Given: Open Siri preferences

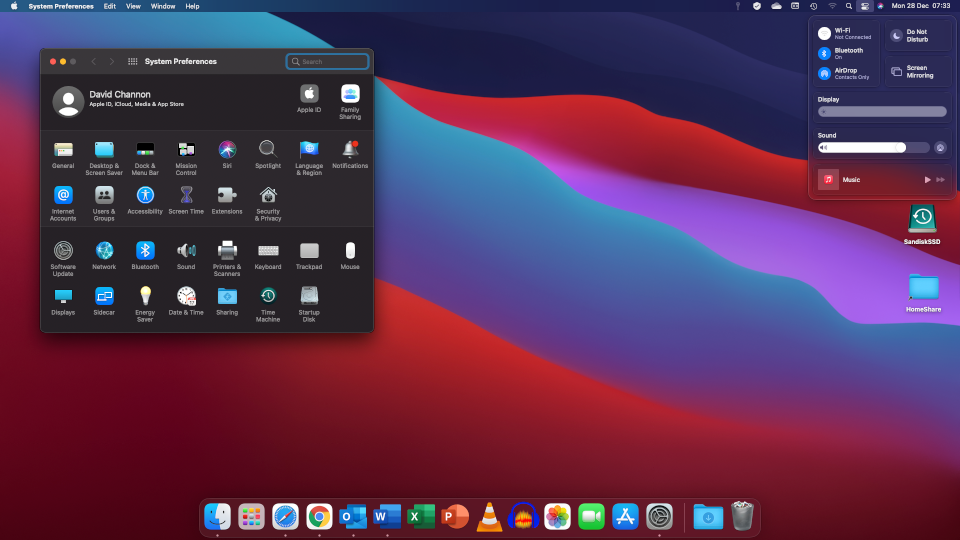Looking at the screenshot, I should click(x=227, y=155).
